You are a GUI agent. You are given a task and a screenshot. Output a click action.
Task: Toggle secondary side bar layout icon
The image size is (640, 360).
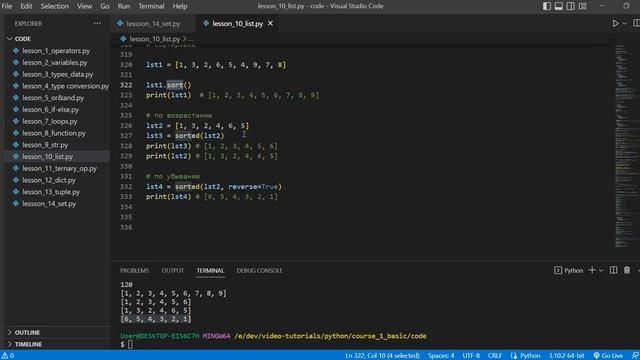(x=571, y=6)
